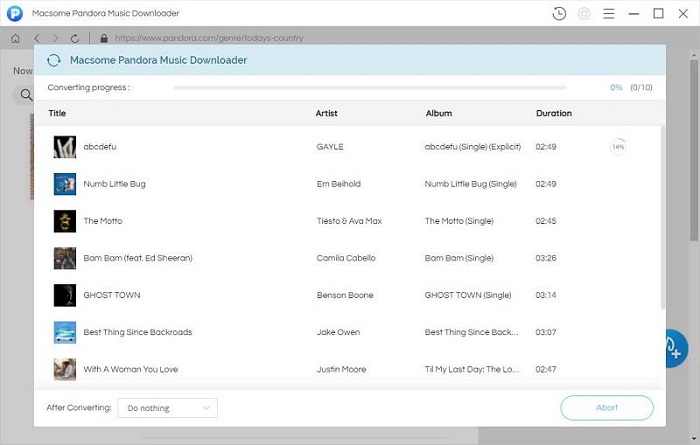The height and width of the screenshot is (445, 700).
Task: Navigate forward with right arrow
Action: [x=55, y=38]
